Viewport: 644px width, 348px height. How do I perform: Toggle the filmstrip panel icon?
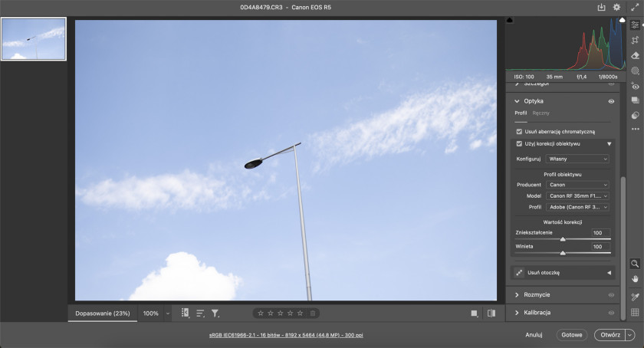pyautogui.click(x=186, y=313)
